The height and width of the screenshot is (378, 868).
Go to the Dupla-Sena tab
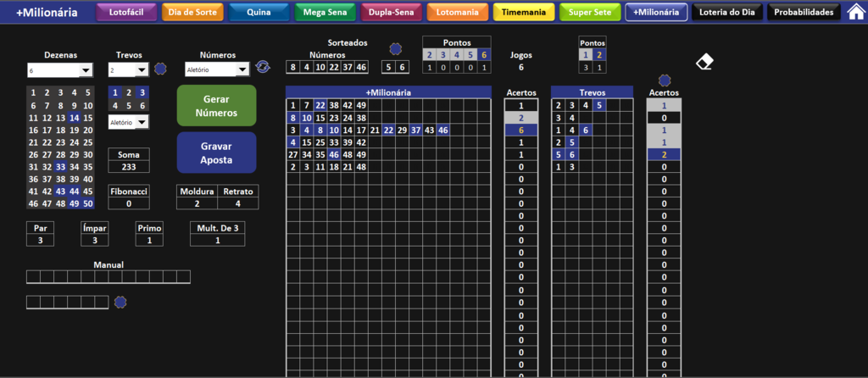pyautogui.click(x=392, y=12)
